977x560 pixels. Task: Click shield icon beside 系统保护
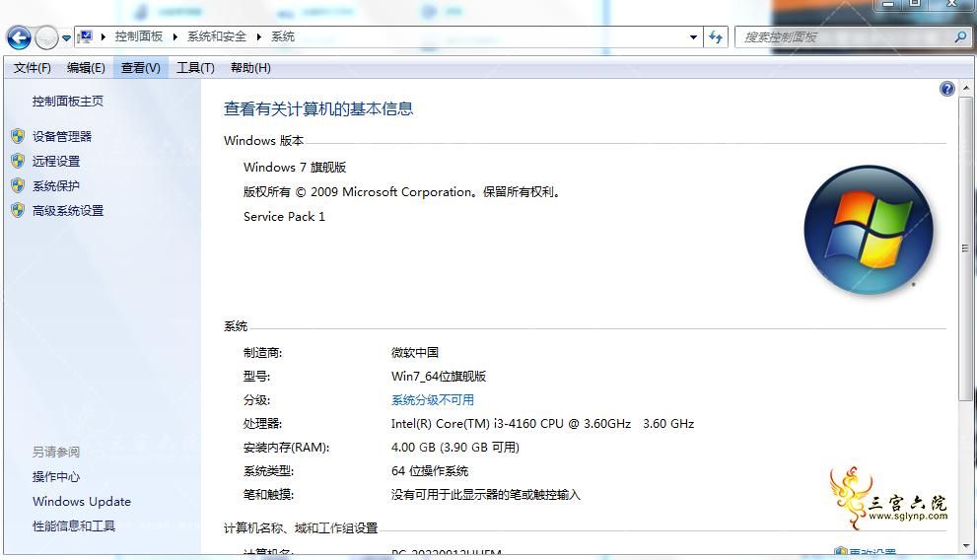18,185
